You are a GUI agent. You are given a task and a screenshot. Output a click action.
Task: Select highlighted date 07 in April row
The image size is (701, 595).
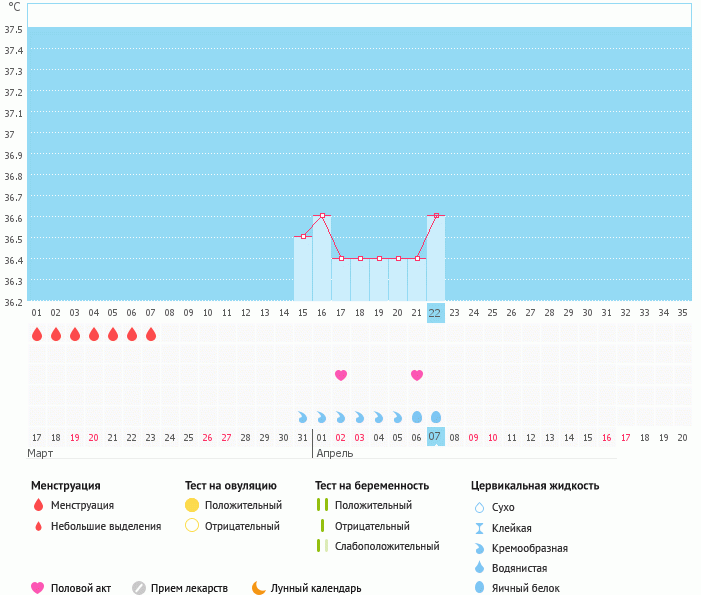click(436, 436)
